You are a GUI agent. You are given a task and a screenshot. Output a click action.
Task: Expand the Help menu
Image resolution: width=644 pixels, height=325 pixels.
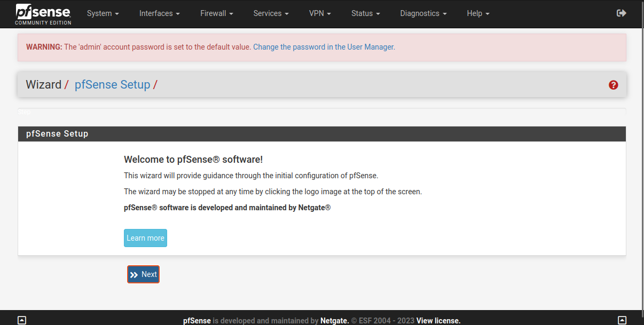coord(478,13)
